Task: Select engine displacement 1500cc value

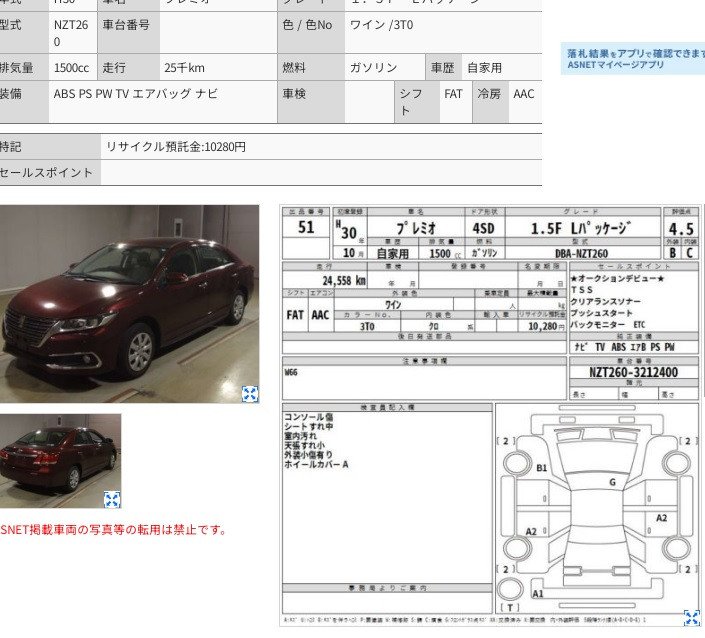Action: (71, 68)
